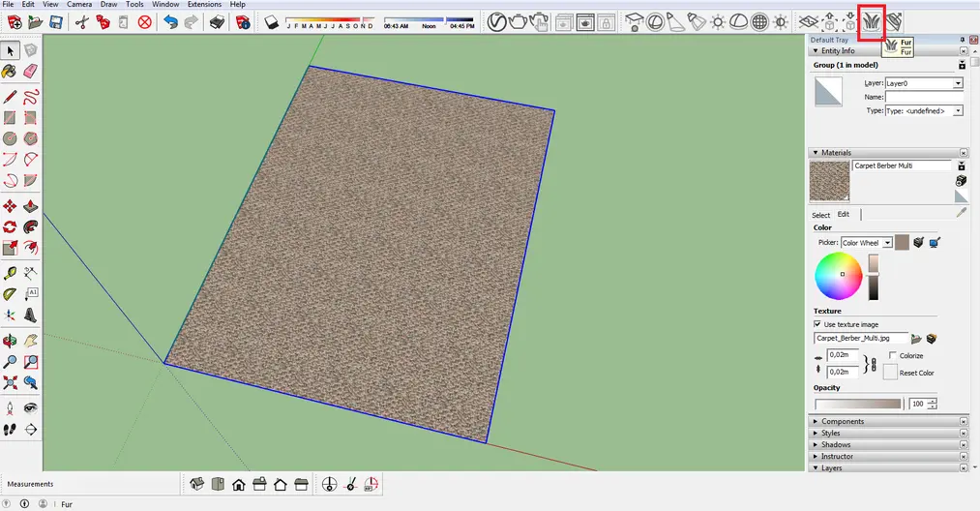Add a V-Ray dome light
This screenshot has width=980, height=511.
click(x=738, y=22)
